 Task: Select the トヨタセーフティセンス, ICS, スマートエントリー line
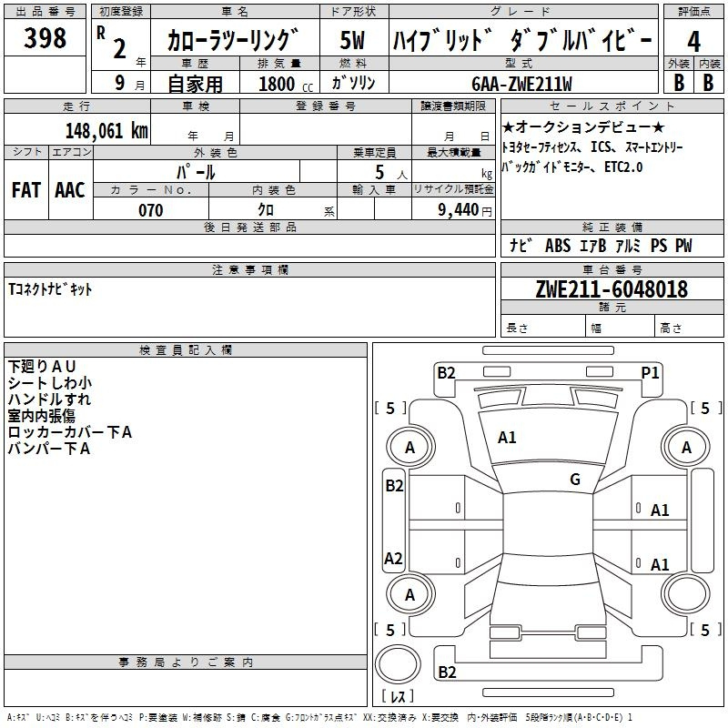[592, 147]
